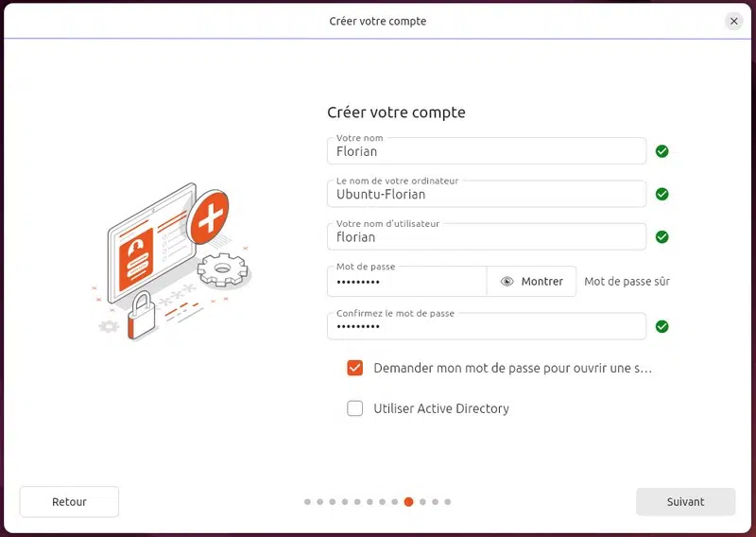Click the green checkmark beside password confirmation
This screenshot has height=537, width=756.
click(662, 326)
